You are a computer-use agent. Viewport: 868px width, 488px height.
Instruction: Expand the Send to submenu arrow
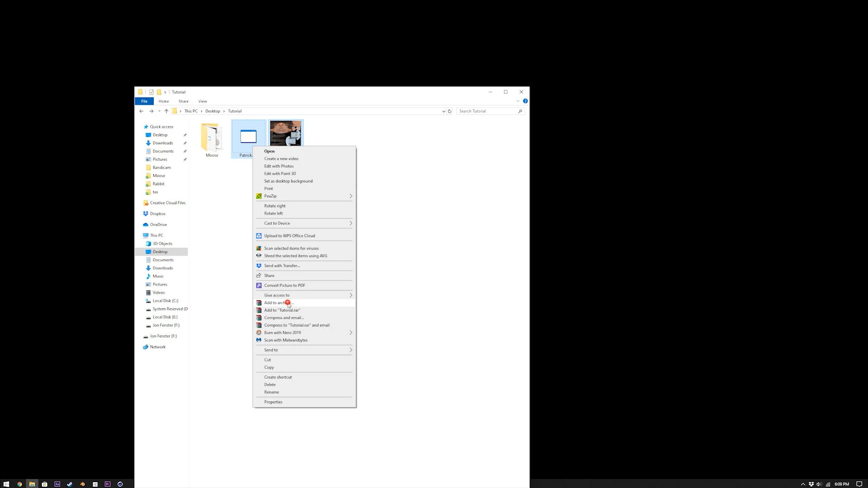[350, 350]
